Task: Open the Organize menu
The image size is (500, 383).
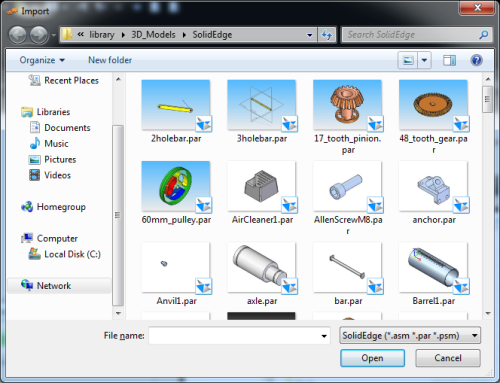Action: pyautogui.click(x=42, y=60)
